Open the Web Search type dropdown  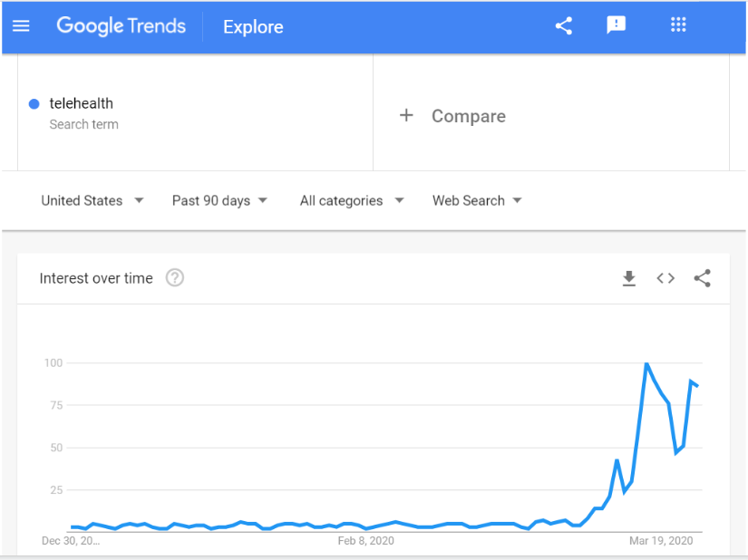tap(477, 200)
